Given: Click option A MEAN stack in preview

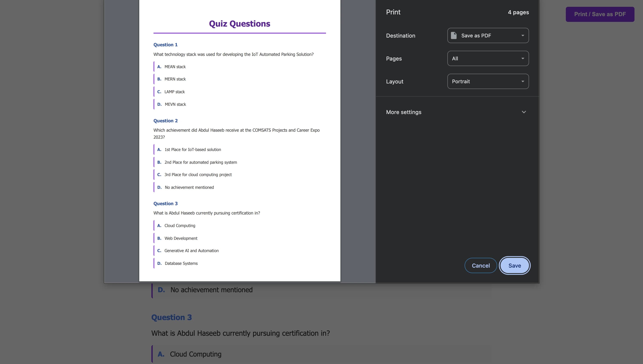Looking at the screenshot, I should [x=175, y=67].
